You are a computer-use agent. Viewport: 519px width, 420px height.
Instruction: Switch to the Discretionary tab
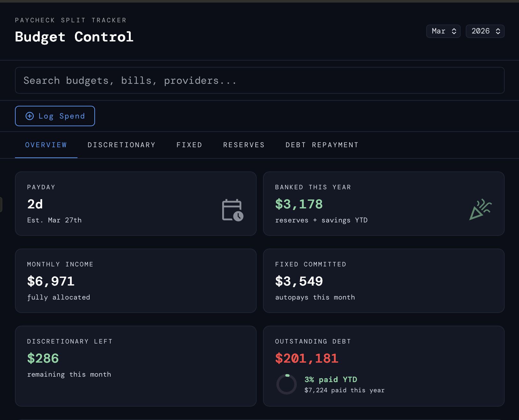(121, 145)
